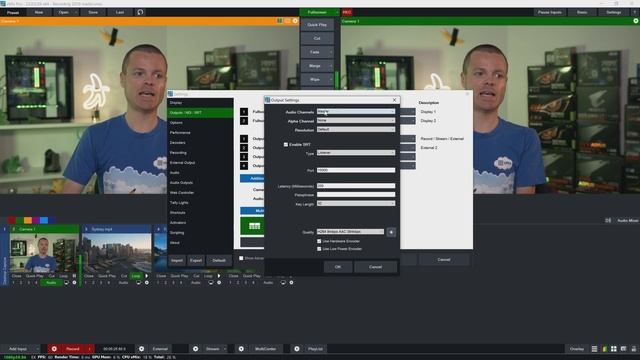Viewport: 640px width, 360px height.
Task: Click the Quick Play transition button
Action: 317,24
